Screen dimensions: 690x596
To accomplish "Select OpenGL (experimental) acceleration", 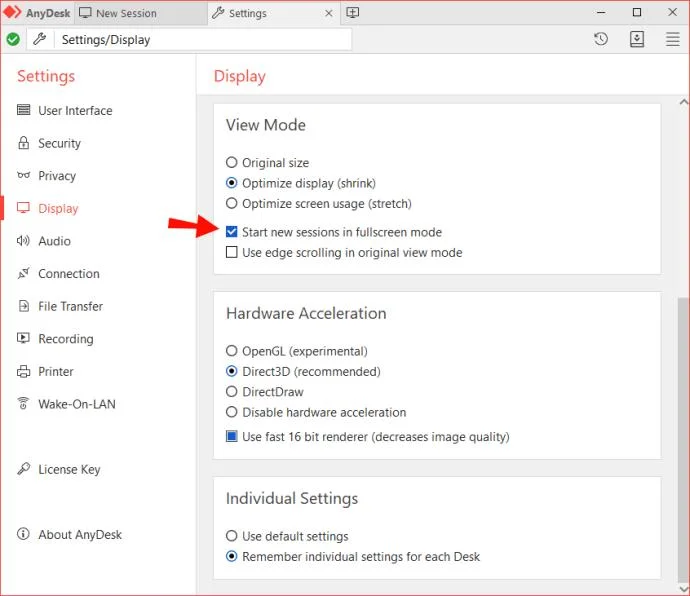I will pyautogui.click(x=231, y=351).
